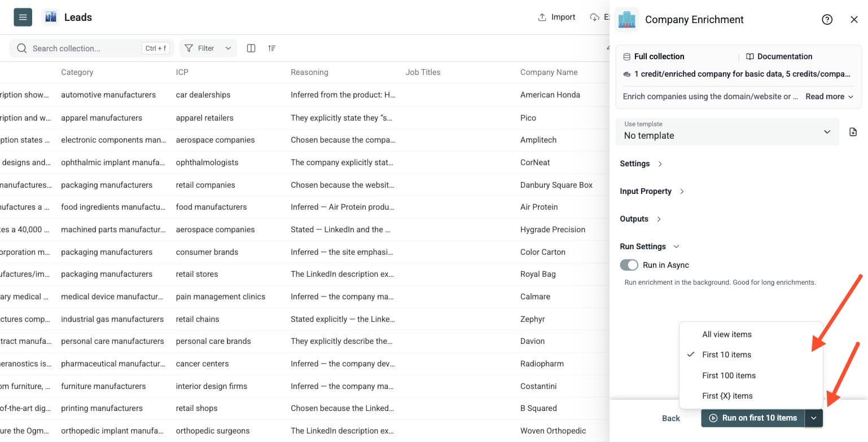
Task: Click the Job Titles column header
Action: click(423, 72)
